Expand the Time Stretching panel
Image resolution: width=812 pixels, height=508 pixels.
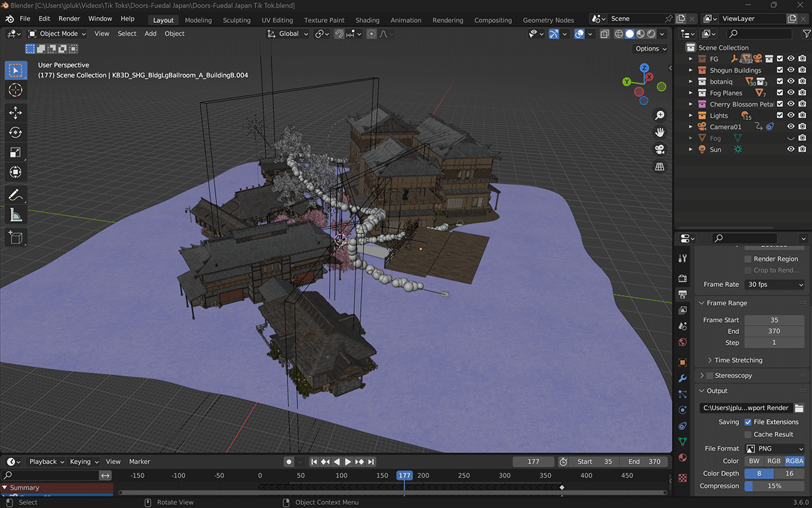click(x=738, y=360)
